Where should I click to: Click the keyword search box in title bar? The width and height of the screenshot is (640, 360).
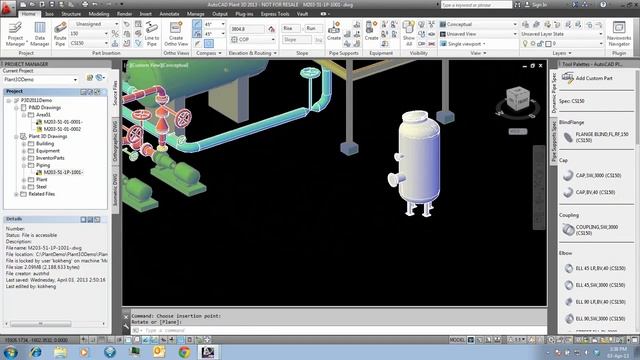tap(476, 4)
